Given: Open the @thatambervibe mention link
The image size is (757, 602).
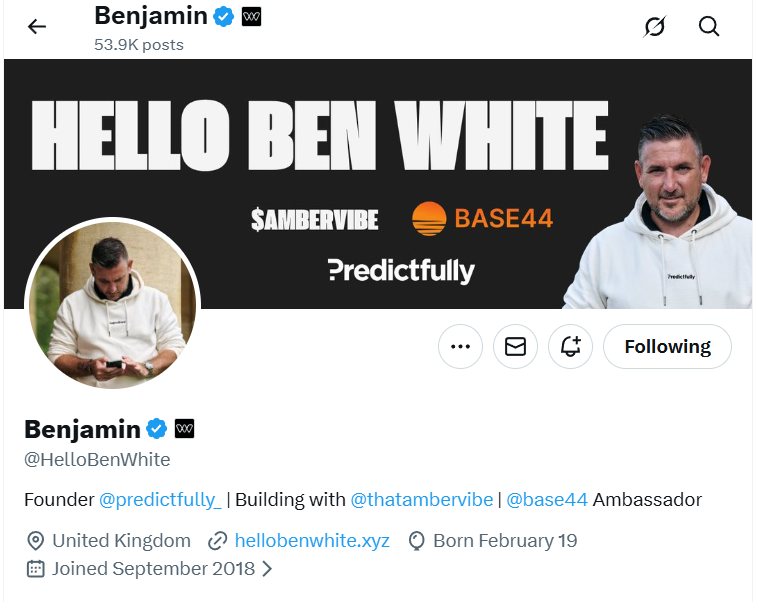Looking at the screenshot, I should tap(421, 499).
